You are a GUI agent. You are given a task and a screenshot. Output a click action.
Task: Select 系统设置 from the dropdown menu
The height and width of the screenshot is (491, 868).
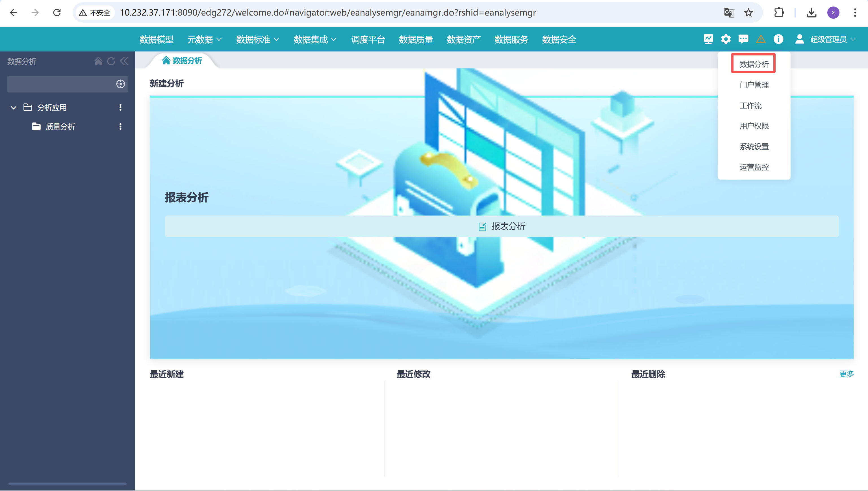pyautogui.click(x=754, y=147)
